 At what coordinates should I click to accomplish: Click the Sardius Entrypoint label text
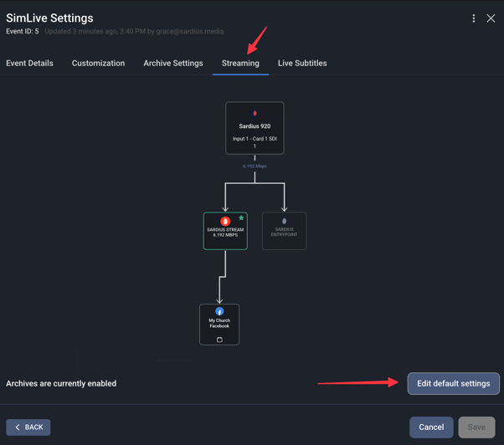[x=284, y=232]
